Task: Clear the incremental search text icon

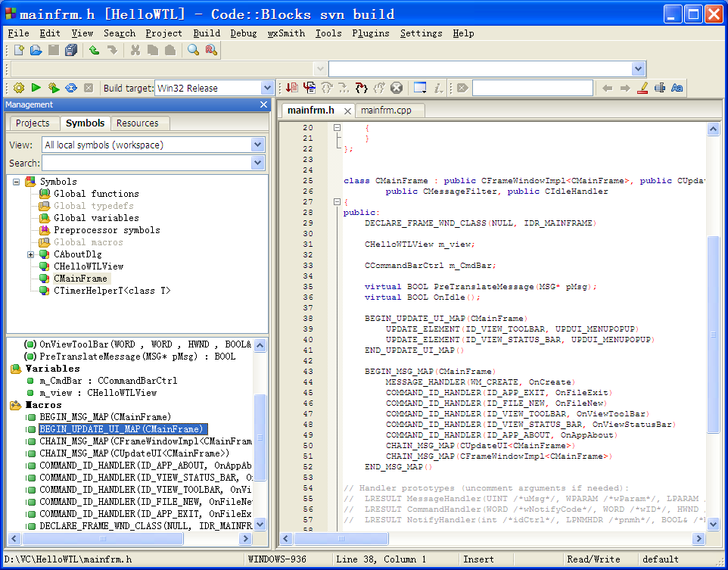Action: pos(462,88)
